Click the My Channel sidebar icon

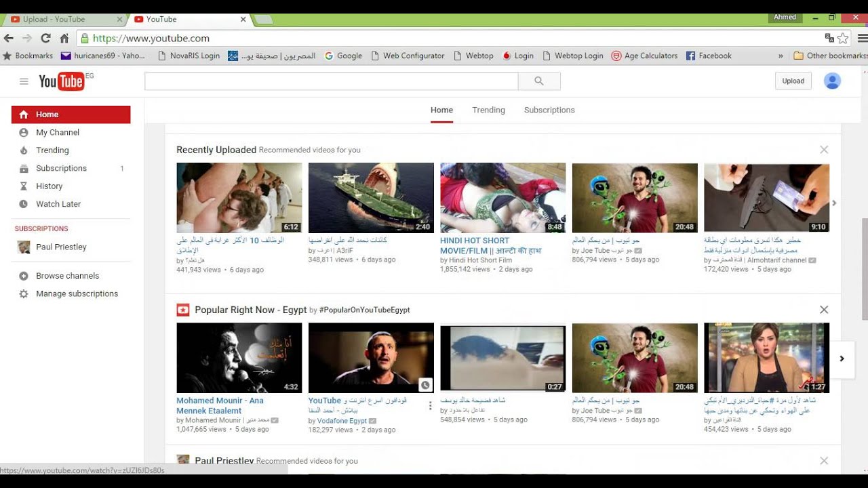coord(24,133)
